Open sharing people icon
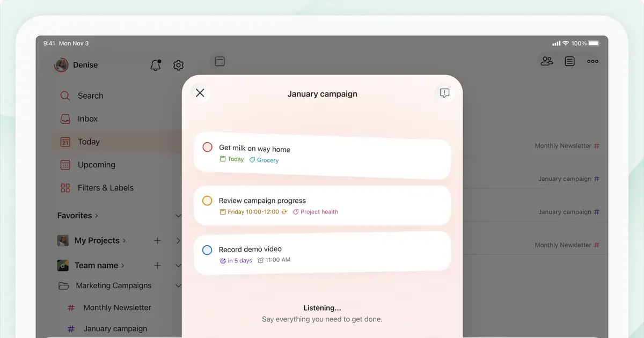The width and height of the screenshot is (644, 338). click(547, 61)
